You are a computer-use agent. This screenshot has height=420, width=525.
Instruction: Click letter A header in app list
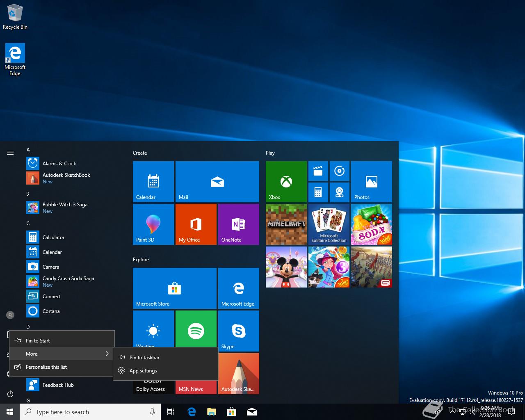[x=28, y=150]
